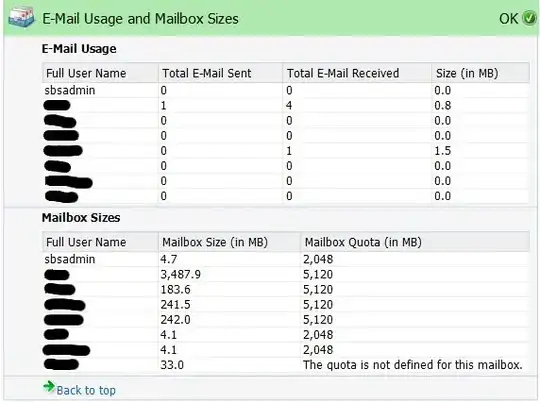Click the Size (in MB) column header
Viewport: 540px width, 403px height.
pyautogui.click(x=467, y=73)
